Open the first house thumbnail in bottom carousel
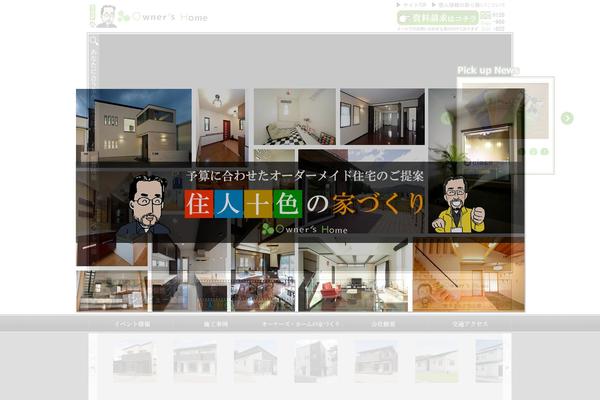Screen dimensions: 600x400 [135, 361]
